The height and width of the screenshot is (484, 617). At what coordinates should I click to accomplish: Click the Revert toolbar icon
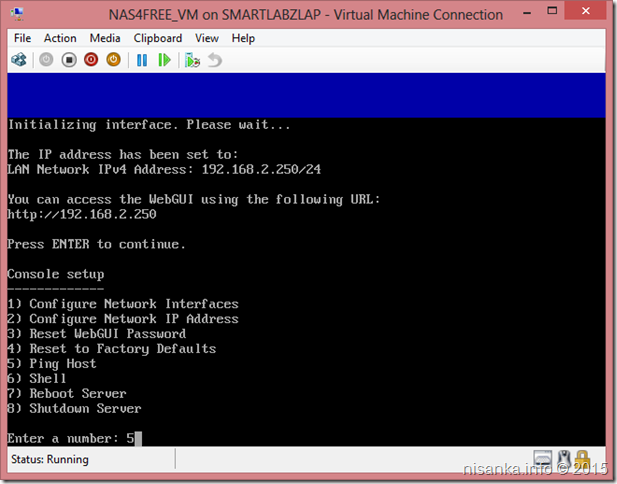tap(215, 60)
